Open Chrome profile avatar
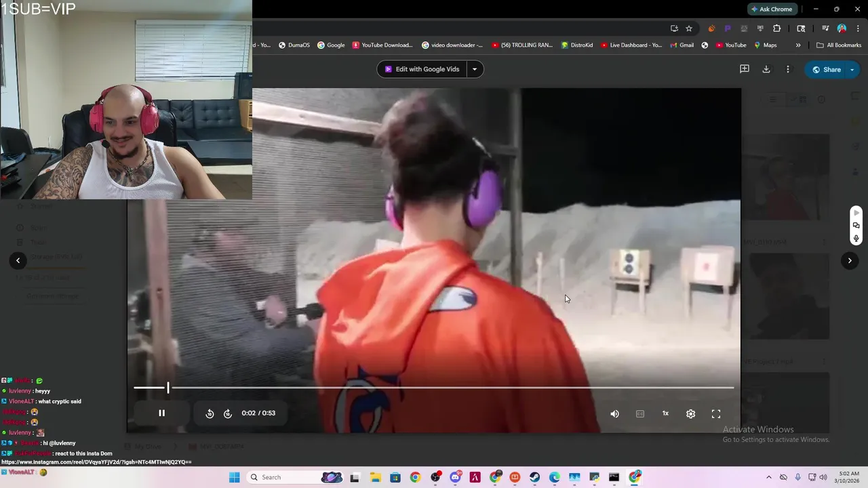Screen dimensions: 868x488 coord(842,28)
